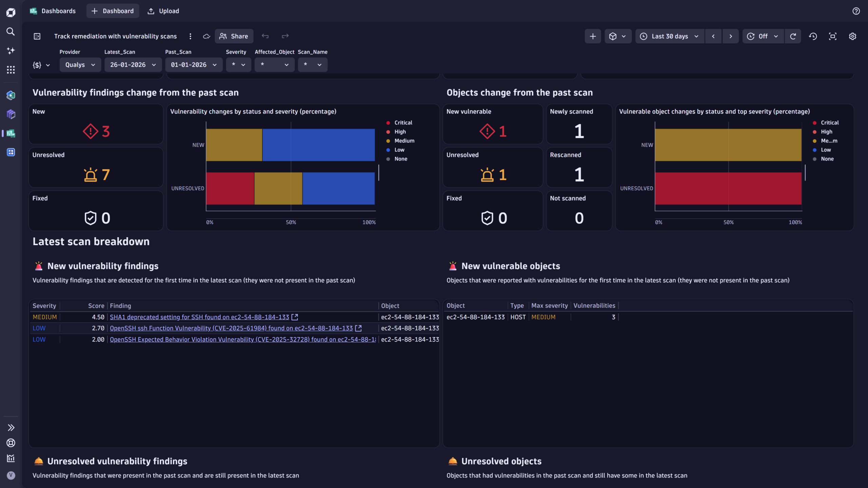Click the user avatar at the sidebar bottom
Screen dimensions: 868x488
pyautogui.click(x=11, y=475)
